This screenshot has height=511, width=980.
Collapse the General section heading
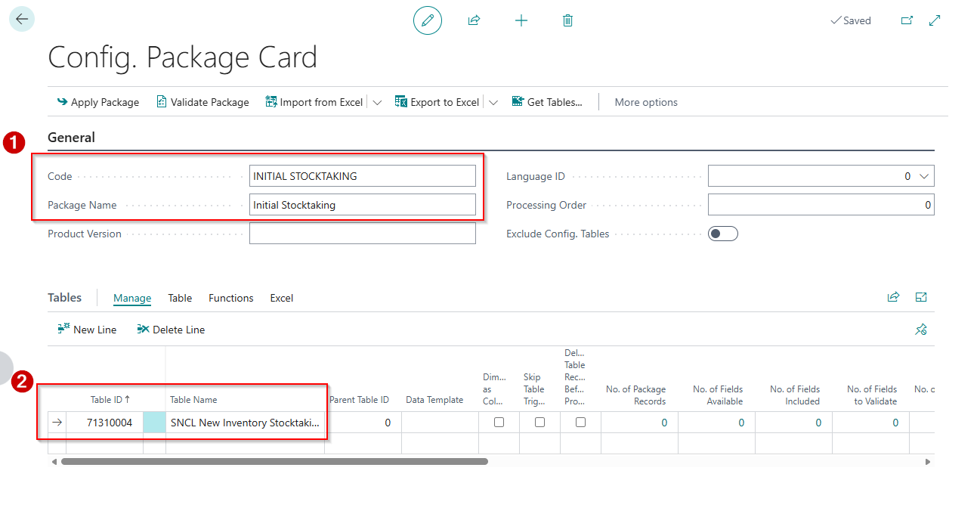71,138
